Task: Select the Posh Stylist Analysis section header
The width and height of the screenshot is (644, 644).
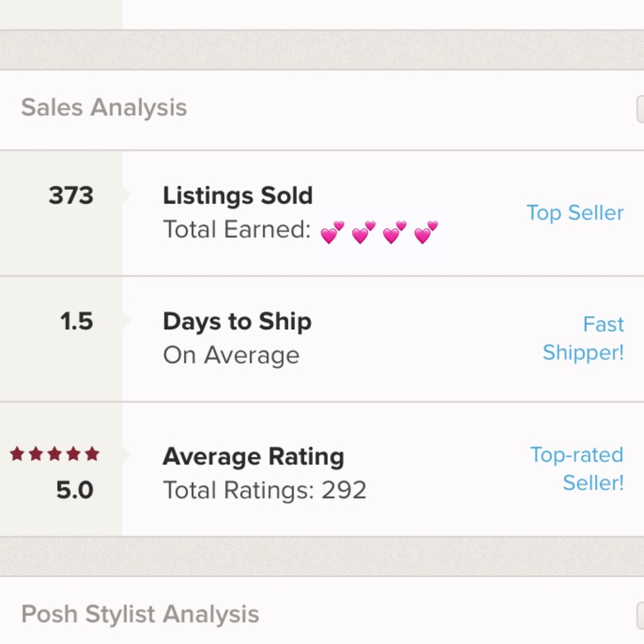Action: [x=140, y=614]
